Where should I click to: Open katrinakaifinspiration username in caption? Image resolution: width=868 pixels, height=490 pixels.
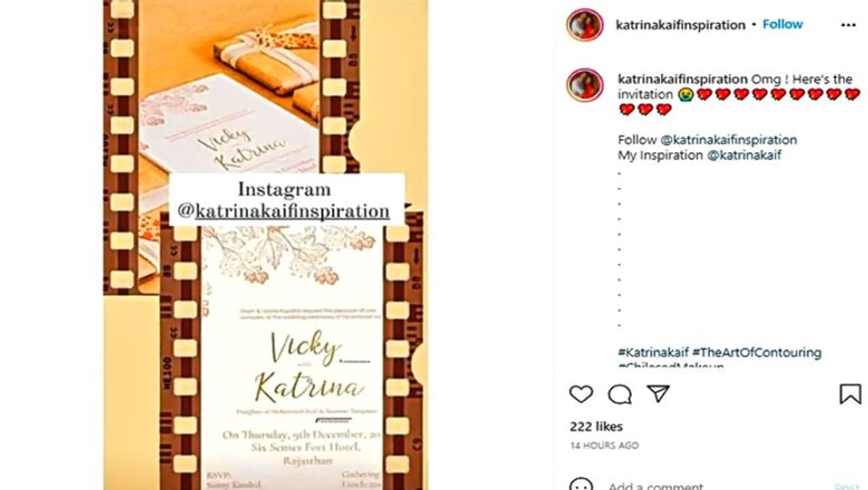click(x=682, y=79)
